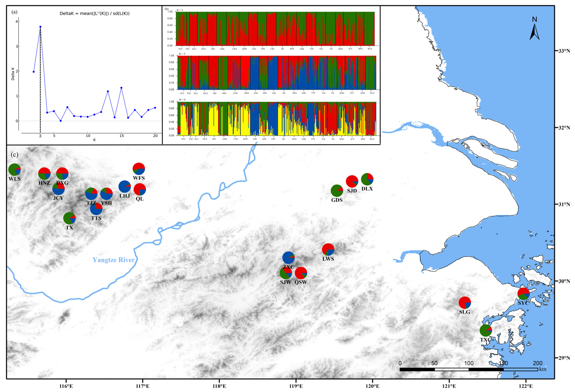Image resolution: width=575 pixels, height=392 pixels.
Task: Click the 120°E longitude label
Action: click(372, 386)
